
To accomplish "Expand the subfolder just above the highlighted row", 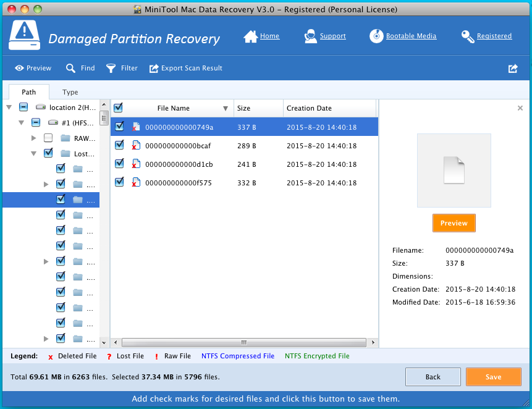I will (46, 185).
